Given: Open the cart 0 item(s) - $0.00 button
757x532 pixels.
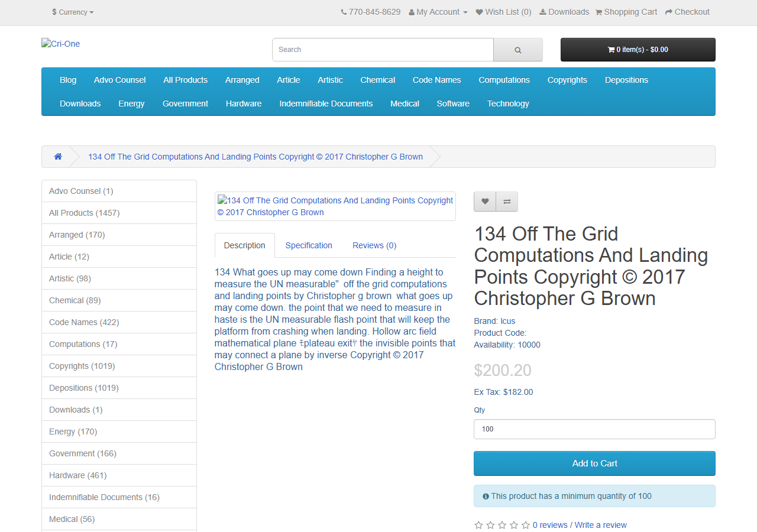Looking at the screenshot, I should (638, 50).
